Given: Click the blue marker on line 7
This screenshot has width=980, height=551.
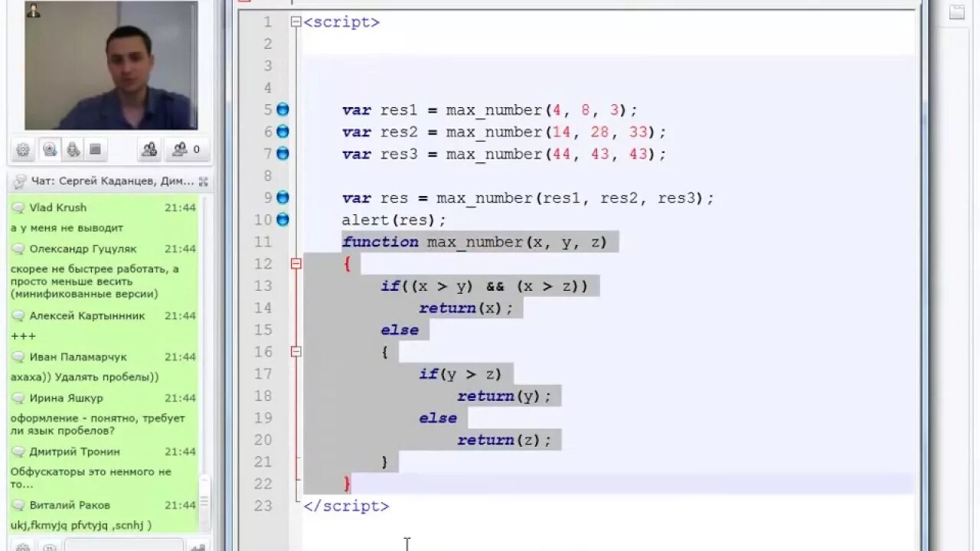Looking at the screenshot, I should click(x=283, y=154).
